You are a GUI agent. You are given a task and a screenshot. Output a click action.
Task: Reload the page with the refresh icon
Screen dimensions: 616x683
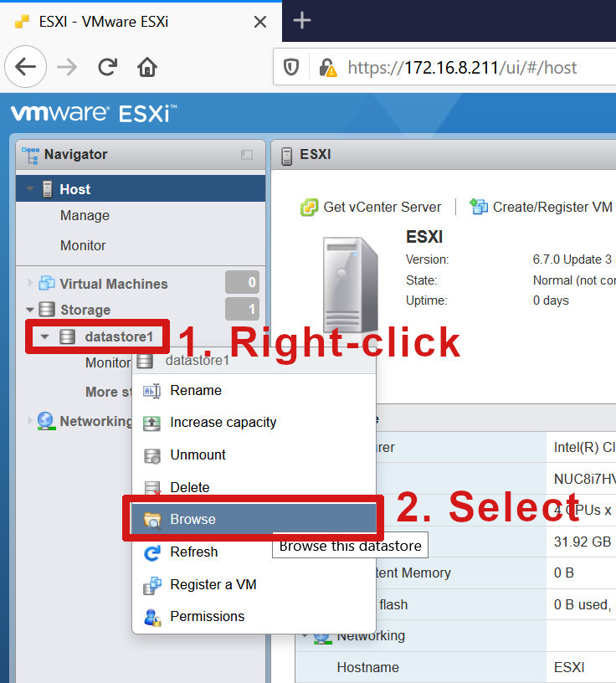click(107, 67)
